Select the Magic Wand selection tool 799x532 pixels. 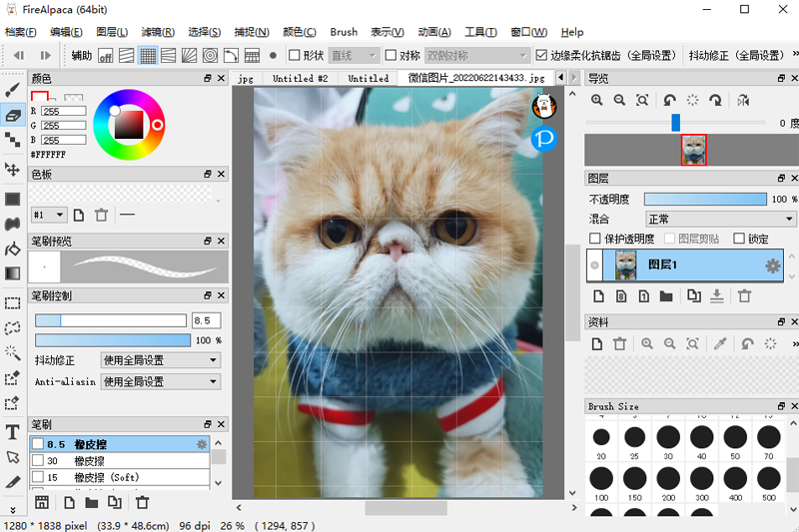(13, 352)
